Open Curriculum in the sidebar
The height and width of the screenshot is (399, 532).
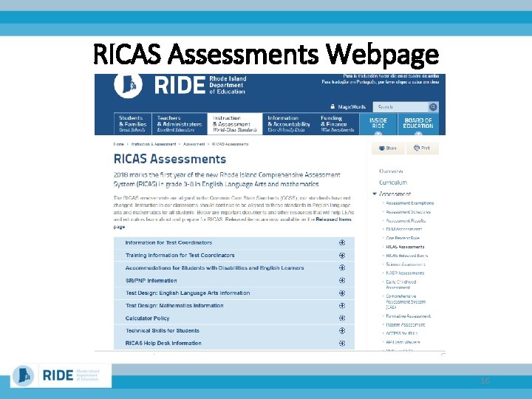click(x=393, y=183)
